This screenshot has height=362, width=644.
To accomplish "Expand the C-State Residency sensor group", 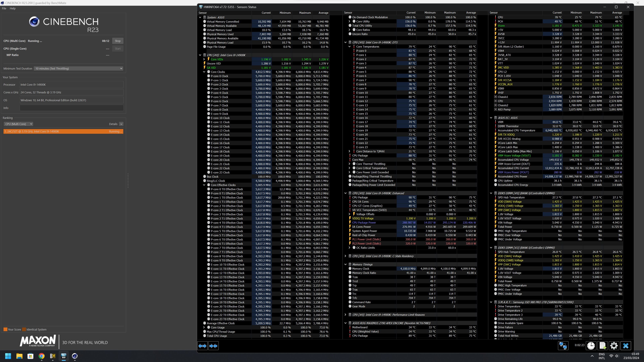I will (345, 256).
